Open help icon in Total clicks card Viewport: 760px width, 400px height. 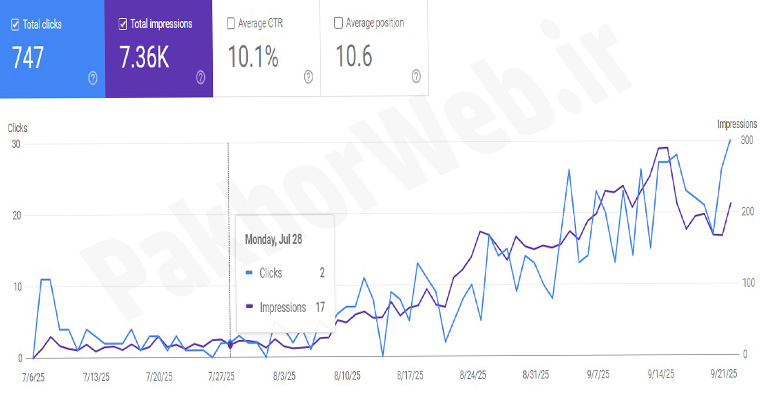[92, 77]
